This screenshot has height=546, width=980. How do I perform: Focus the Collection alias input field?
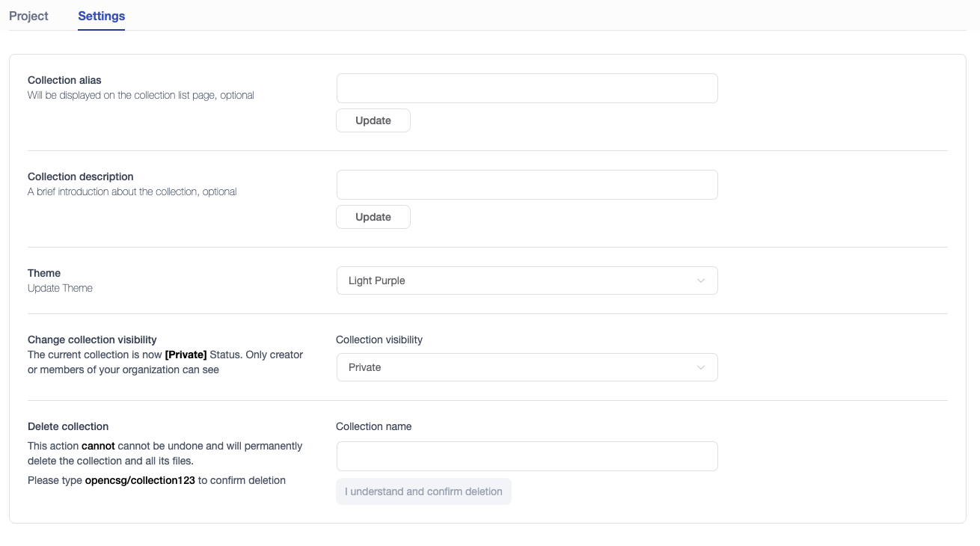point(527,88)
